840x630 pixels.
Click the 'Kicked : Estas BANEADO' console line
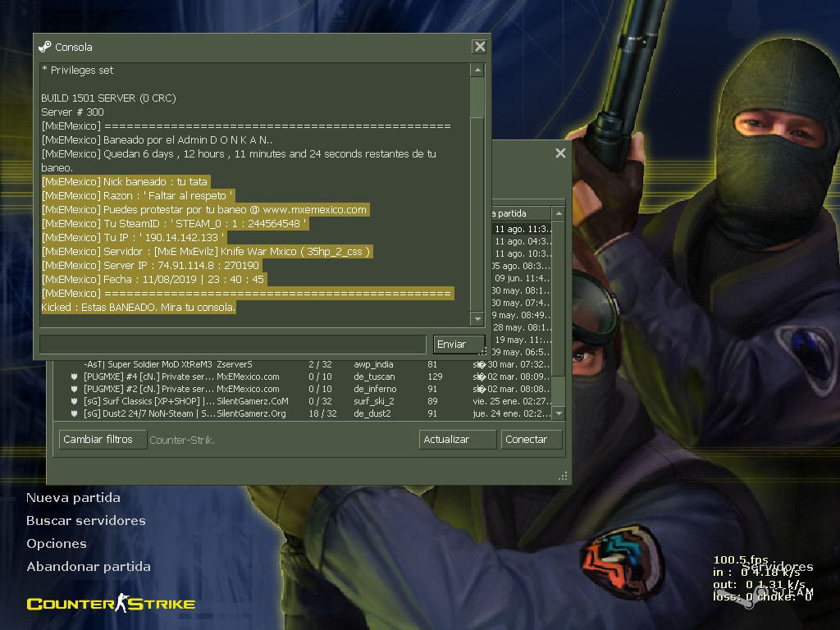[x=138, y=307]
